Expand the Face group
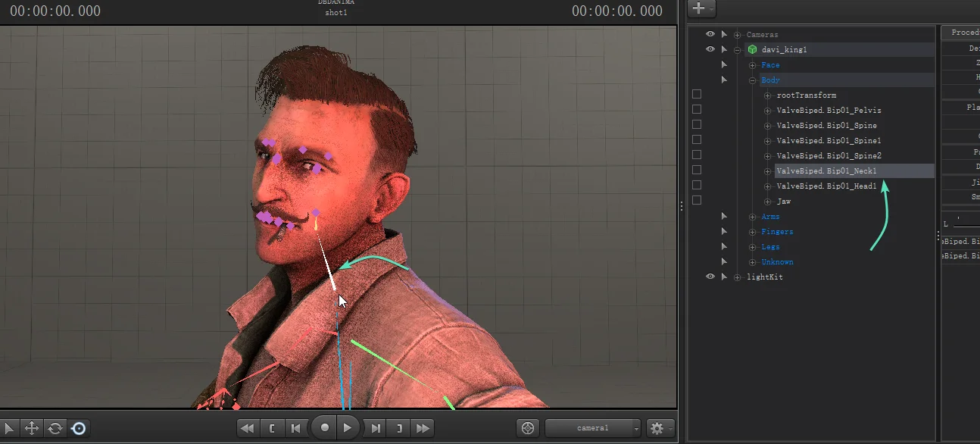 pyautogui.click(x=753, y=65)
